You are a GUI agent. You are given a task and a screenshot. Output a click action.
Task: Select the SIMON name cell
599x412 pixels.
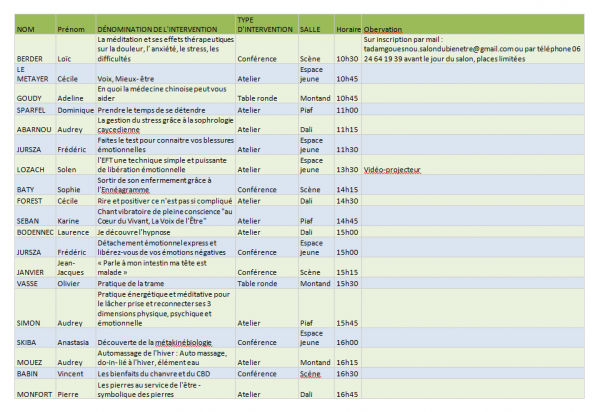click(x=35, y=308)
